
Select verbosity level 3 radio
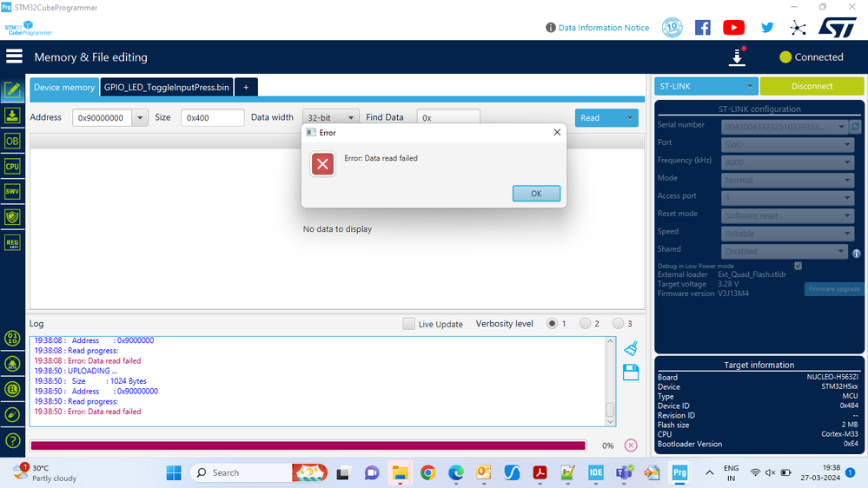click(618, 324)
